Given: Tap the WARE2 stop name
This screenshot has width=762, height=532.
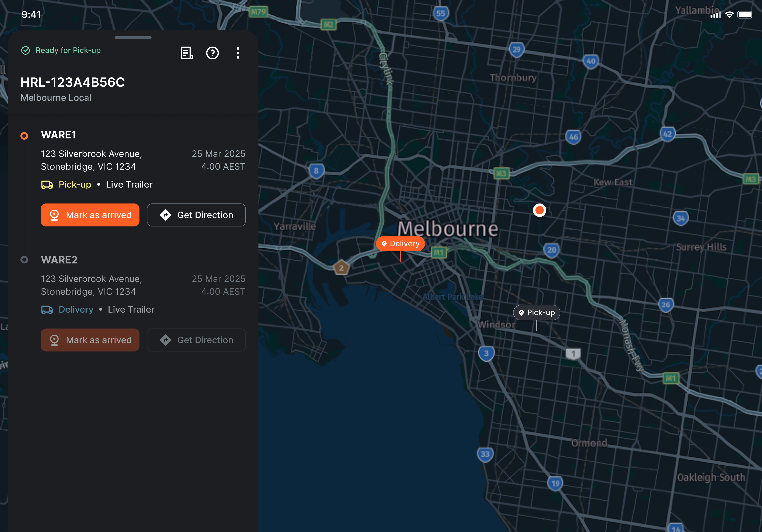Looking at the screenshot, I should tap(59, 260).
